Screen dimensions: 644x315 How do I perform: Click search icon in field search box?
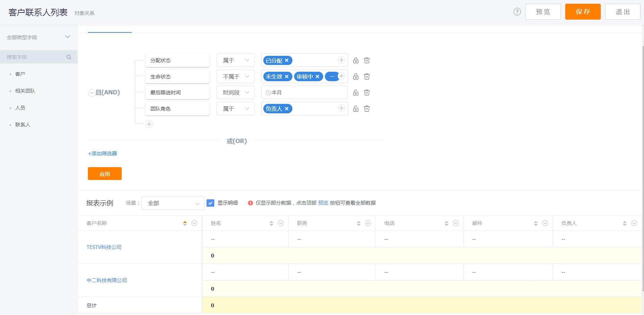(x=69, y=57)
